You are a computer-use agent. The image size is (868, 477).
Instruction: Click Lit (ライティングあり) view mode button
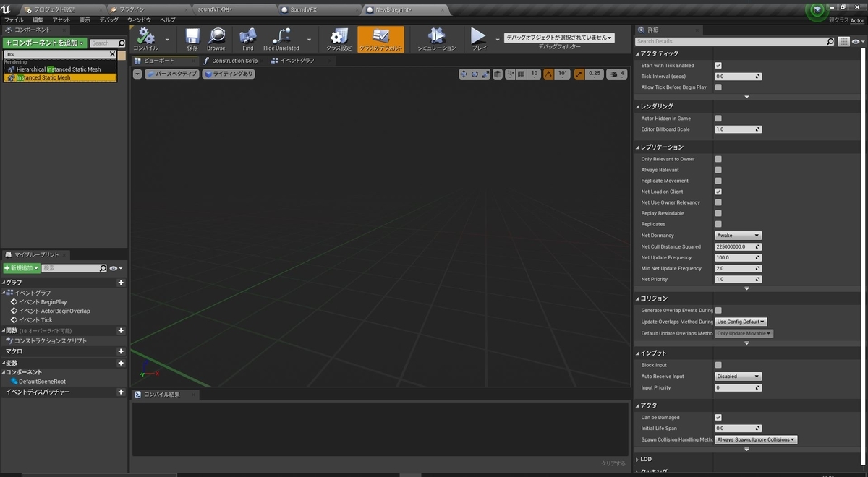coord(229,74)
